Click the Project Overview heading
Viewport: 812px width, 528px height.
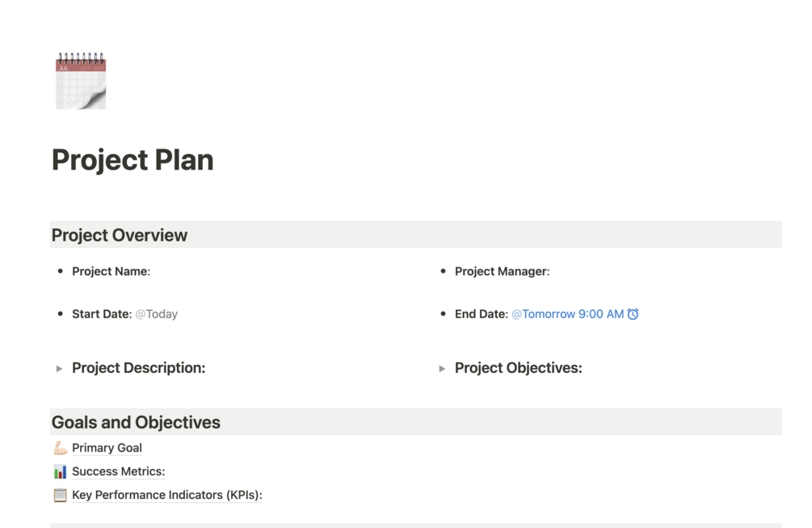click(x=120, y=235)
